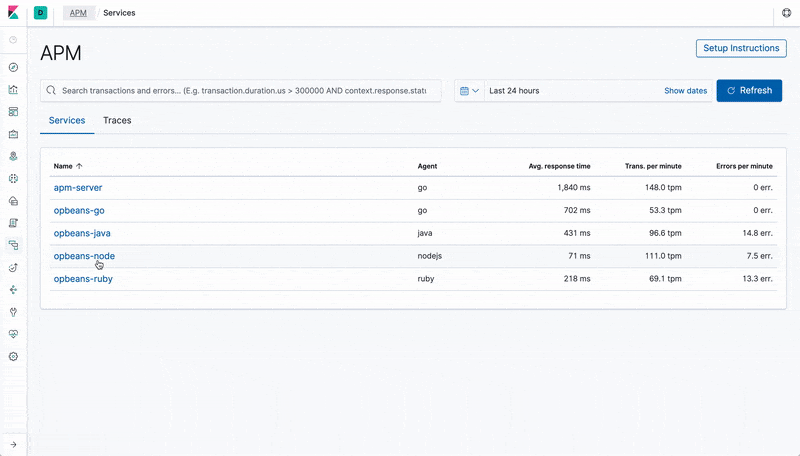
Task: Open Canvas icon in sidebar
Action: pyautogui.click(x=13, y=134)
